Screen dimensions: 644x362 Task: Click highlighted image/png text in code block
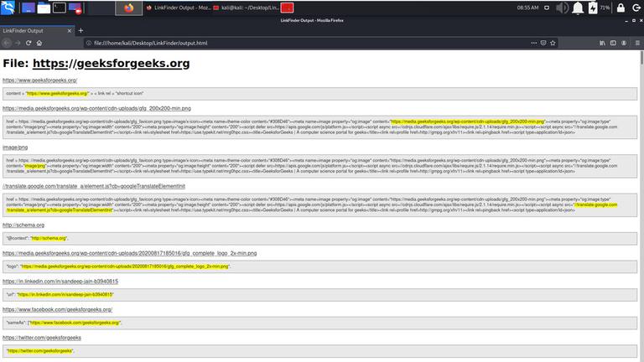(x=35, y=166)
